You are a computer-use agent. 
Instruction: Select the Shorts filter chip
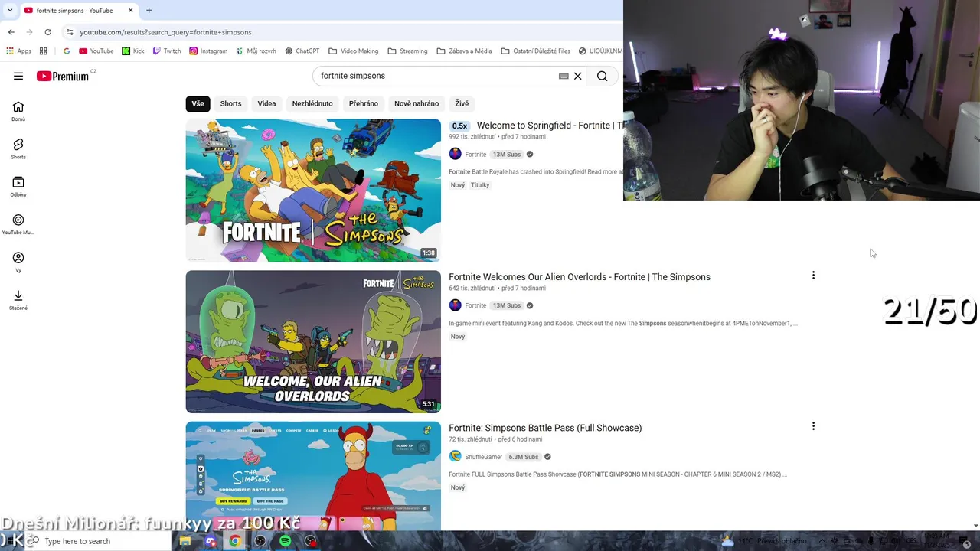[x=230, y=103]
